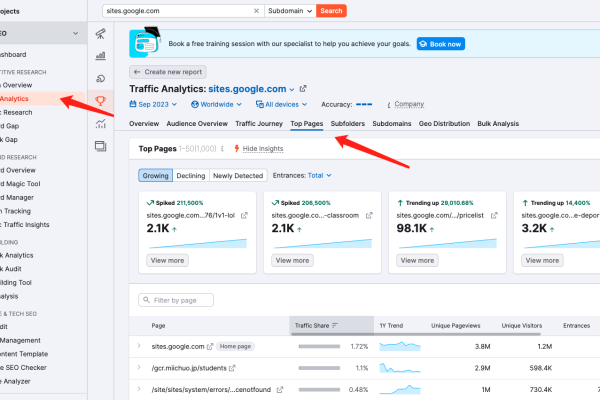Screen dimensions: 600x400
Task: Expand the domain selector chevron beside sites.google.com
Action: click(292, 90)
